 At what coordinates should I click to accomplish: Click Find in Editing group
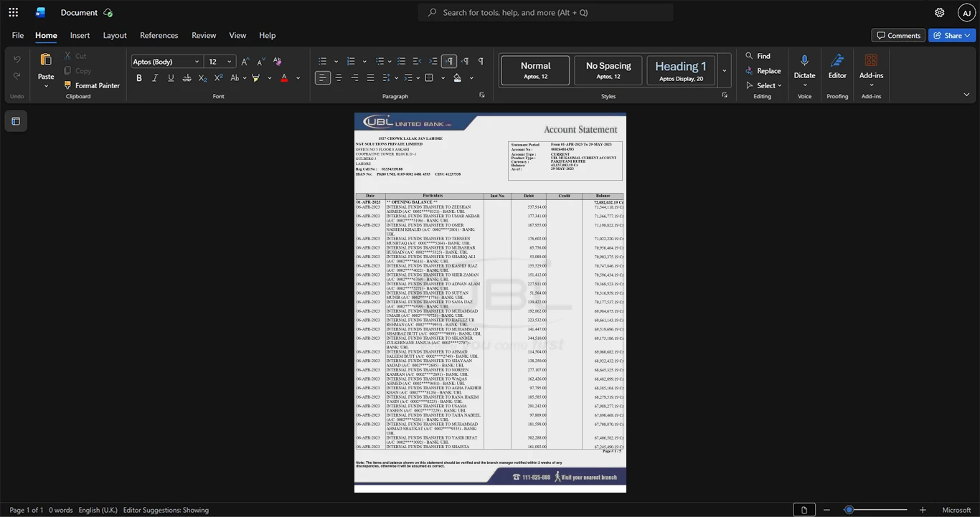[x=758, y=56]
